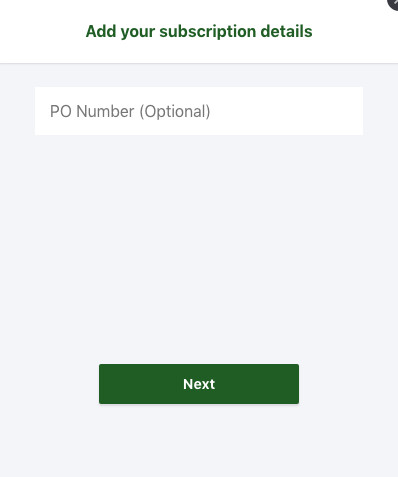Dismiss the dialog with the corner X icon
Viewport: 398px width, 477px height.
[394, 4]
